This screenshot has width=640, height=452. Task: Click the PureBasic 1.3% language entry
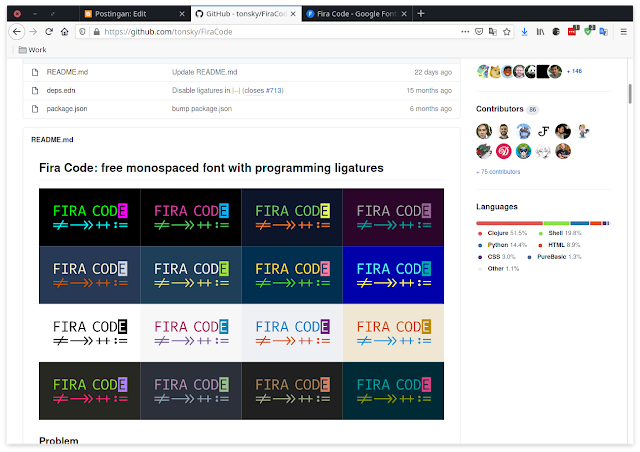[x=554, y=257]
